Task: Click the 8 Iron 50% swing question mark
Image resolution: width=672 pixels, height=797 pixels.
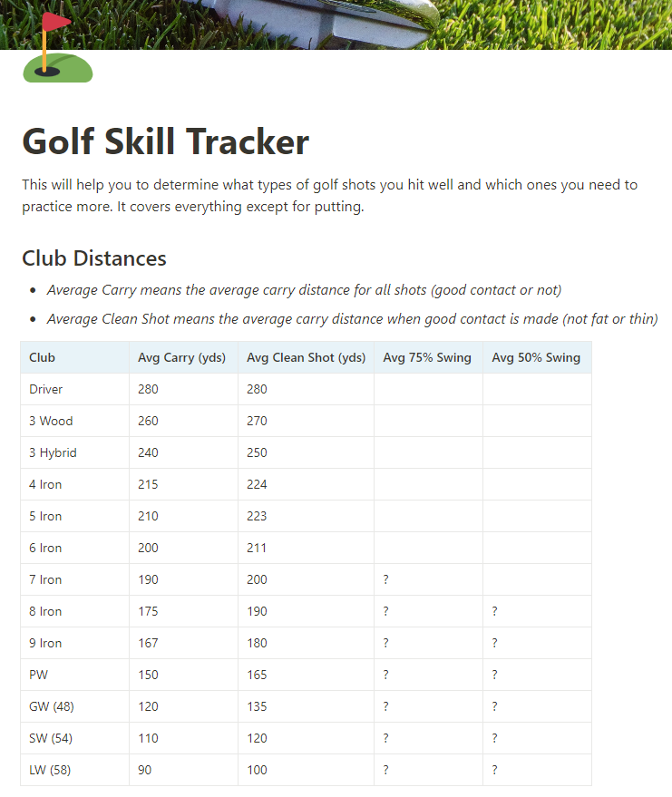Action: [x=494, y=611]
